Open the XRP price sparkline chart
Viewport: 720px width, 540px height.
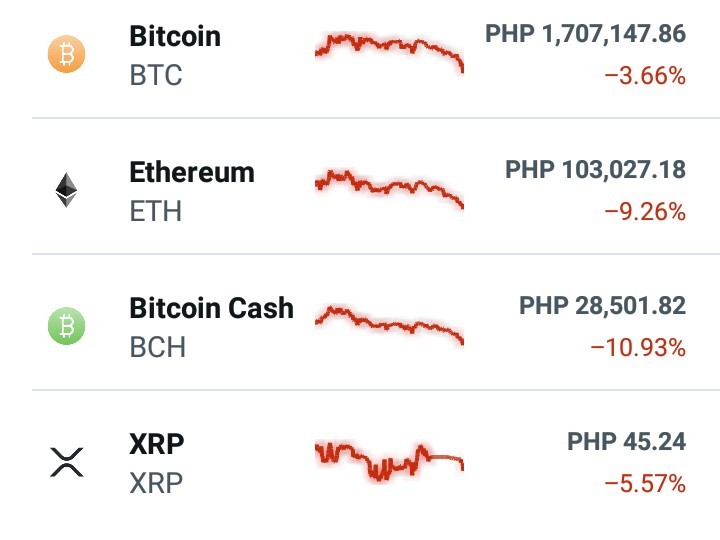click(389, 461)
